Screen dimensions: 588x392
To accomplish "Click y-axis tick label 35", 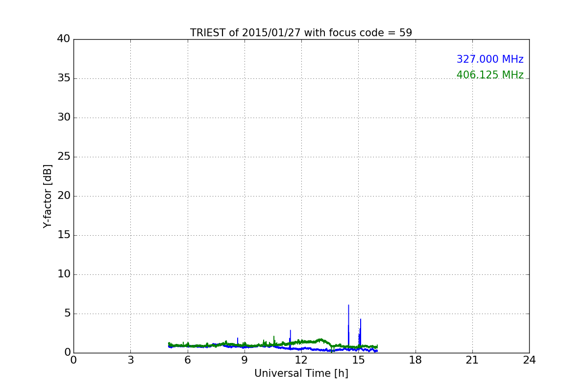I will (64, 78).
